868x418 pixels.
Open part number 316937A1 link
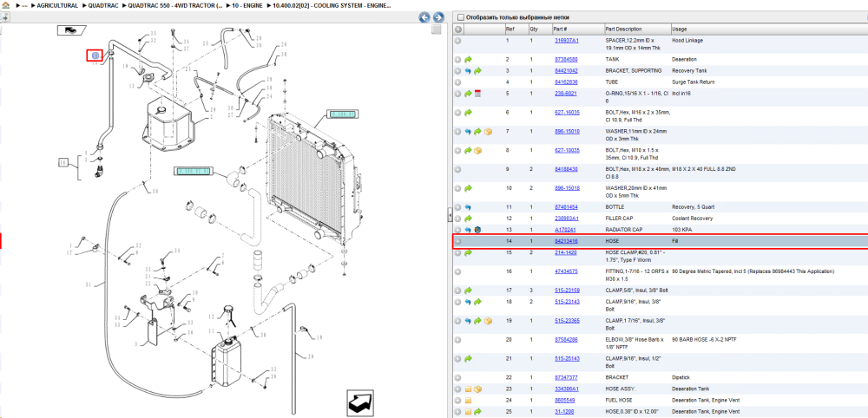567,41
